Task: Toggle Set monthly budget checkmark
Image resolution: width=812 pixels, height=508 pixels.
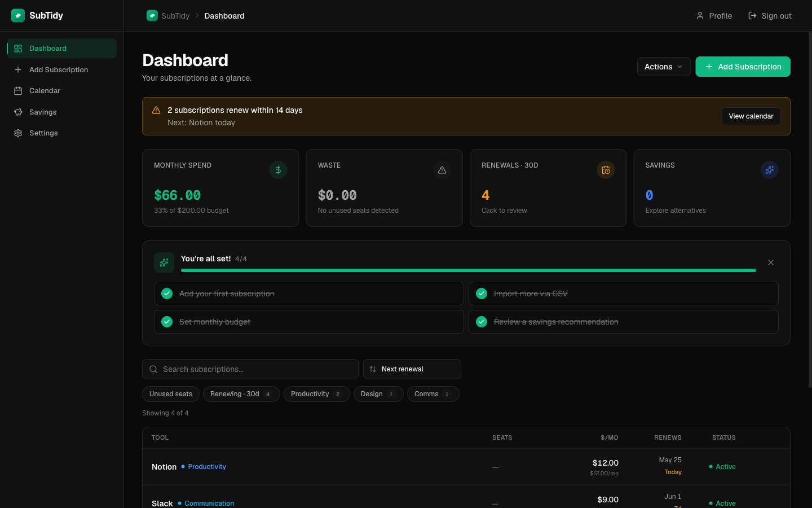Action: coord(167,322)
